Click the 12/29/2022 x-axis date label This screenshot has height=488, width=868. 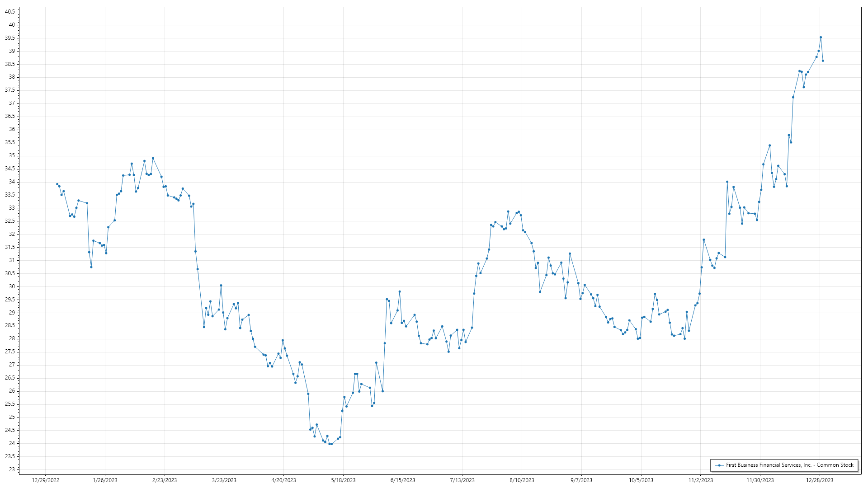[x=46, y=480]
